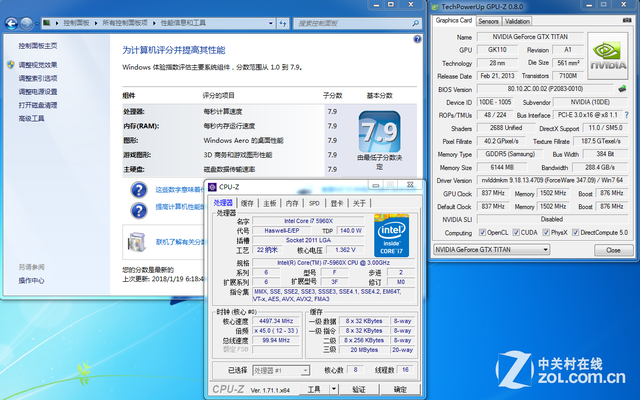Viewport: 640px width, 400px height.
Task: Click the 提高计算机性能 link
Action: coord(180,207)
